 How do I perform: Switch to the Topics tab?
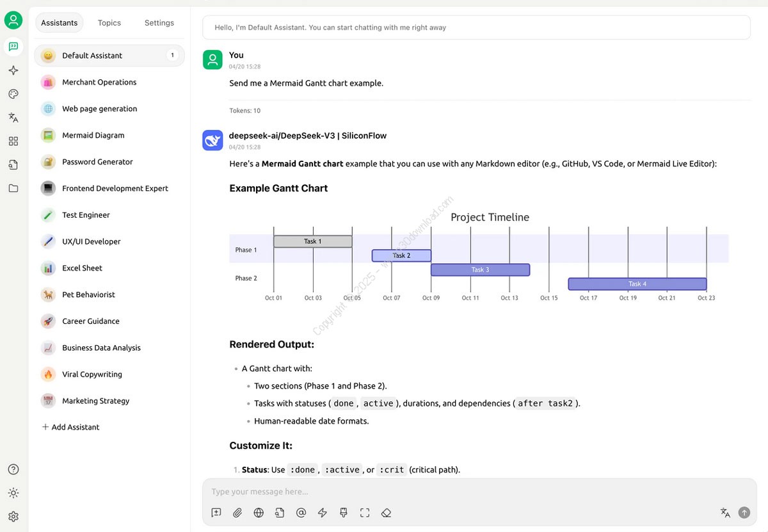click(109, 23)
